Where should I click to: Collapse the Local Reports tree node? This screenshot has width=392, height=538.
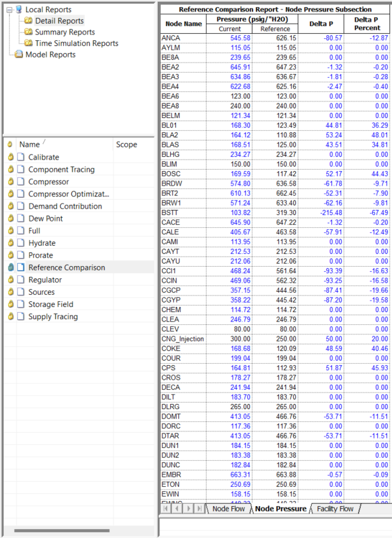(10, 10)
